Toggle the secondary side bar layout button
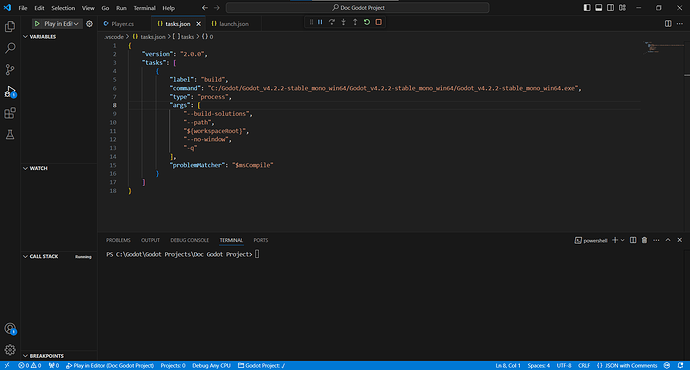Screen dimensions: 690x370 [x=610, y=7]
